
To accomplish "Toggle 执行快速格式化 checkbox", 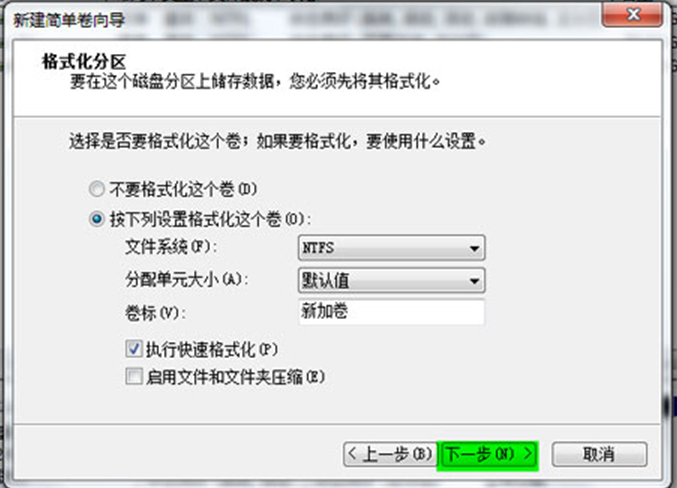I will tap(134, 349).
